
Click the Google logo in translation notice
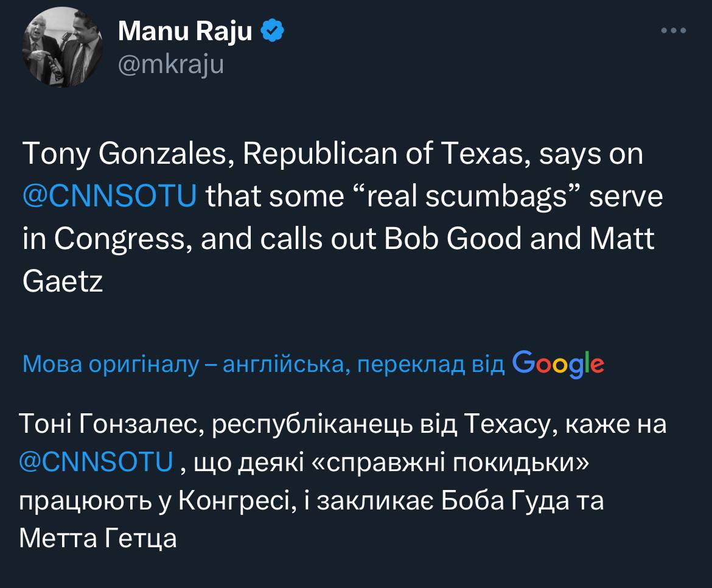pyautogui.click(x=558, y=364)
